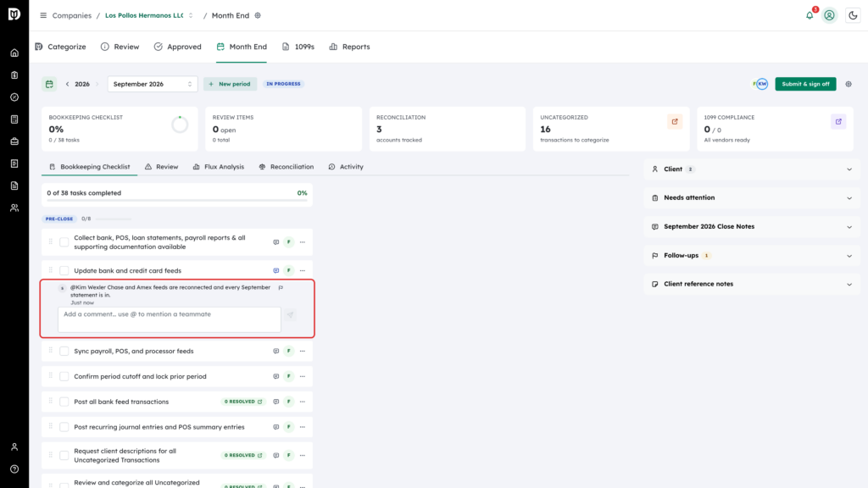Screen dimensions: 868x488
Task: Switch to the Approved tab
Action: [178, 47]
